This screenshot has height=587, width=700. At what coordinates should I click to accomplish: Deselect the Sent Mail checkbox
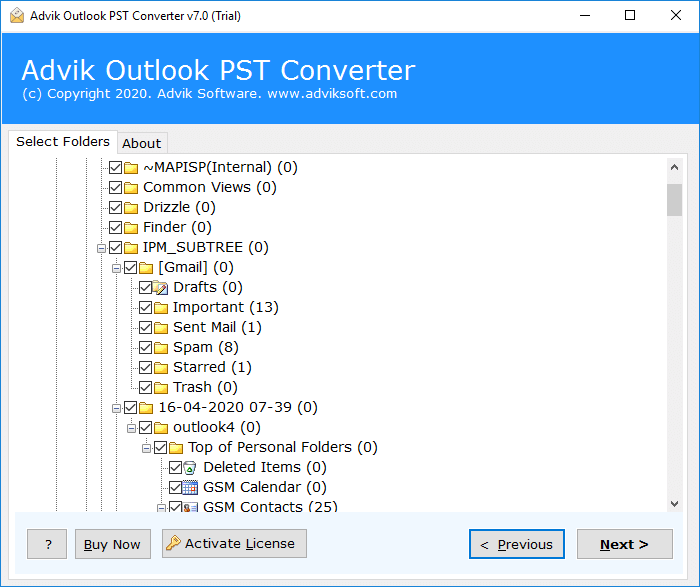pos(146,328)
